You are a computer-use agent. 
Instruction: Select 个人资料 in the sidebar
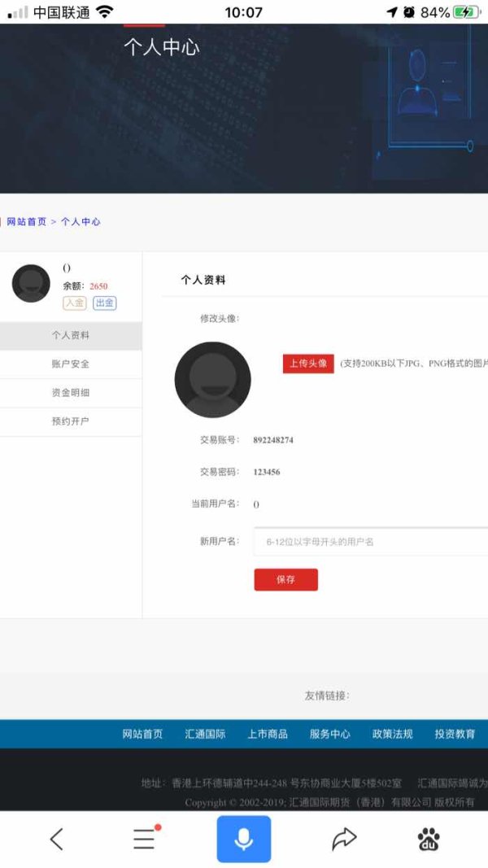(71, 335)
